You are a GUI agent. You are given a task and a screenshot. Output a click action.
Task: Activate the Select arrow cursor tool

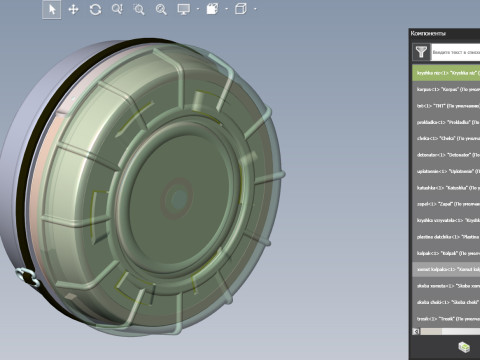[x=52, y=9]
